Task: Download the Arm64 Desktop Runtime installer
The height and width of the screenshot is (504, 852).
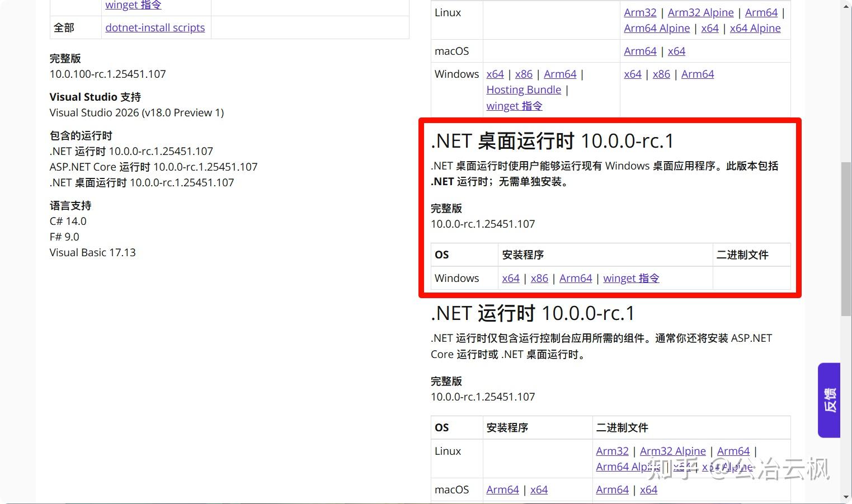Action: coord(575,278)
